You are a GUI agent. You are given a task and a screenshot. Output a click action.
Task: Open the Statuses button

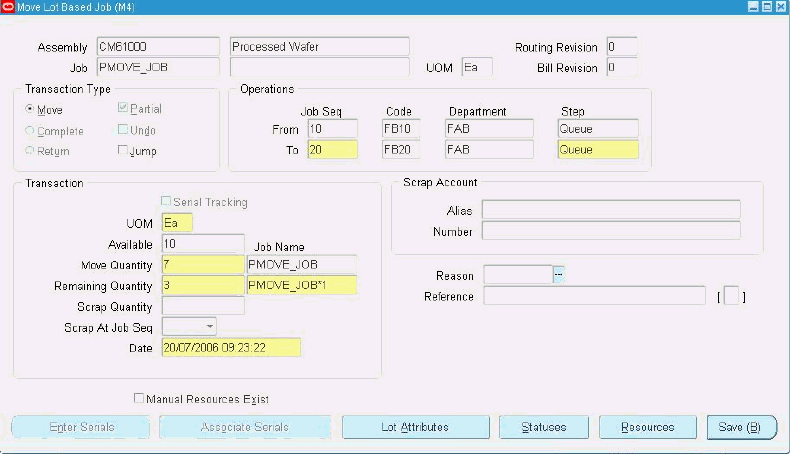pyautogui.click(x=544, y=427)
